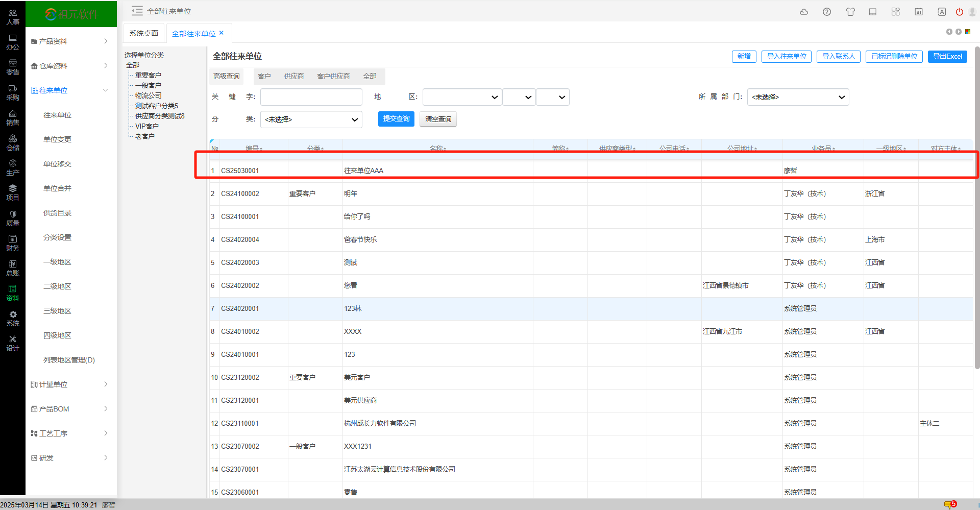The height and width of the screenshot is (510, 980).
Task: Collapse the navigation menu with the hamburger icon
Action: 137,11
